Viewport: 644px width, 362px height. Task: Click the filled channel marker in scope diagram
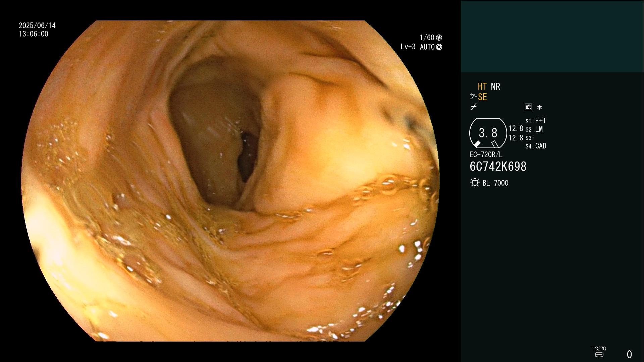pyautogui.click(x=477, y=144)
